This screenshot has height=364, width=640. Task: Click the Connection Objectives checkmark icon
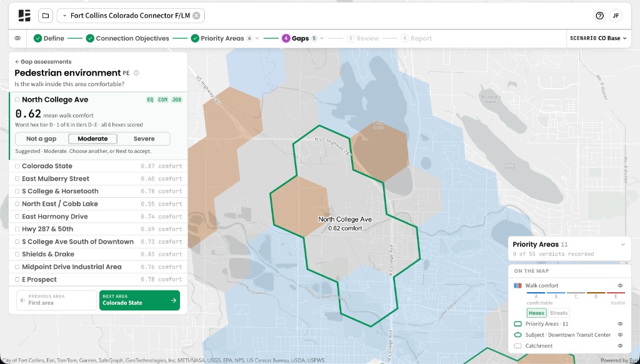coord(90,38)
